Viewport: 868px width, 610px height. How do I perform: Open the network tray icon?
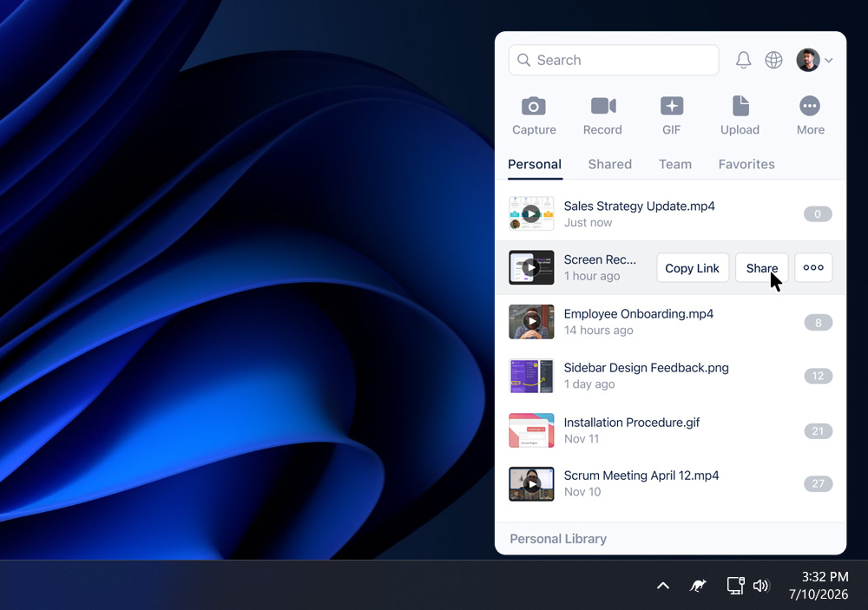[736, 585]
